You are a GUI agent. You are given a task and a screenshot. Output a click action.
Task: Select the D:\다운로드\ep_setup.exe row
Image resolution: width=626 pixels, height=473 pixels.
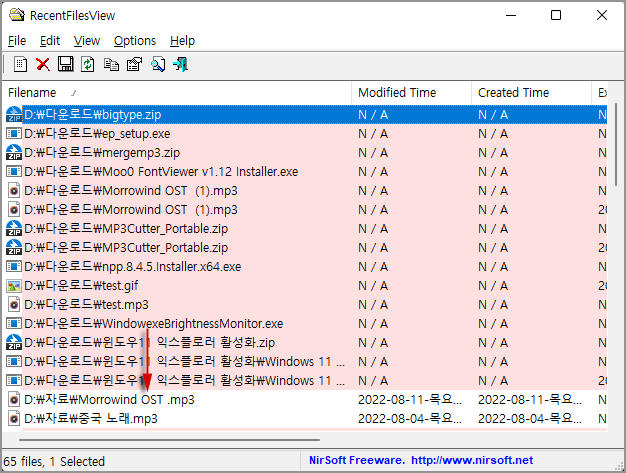(x=306, y=133)
